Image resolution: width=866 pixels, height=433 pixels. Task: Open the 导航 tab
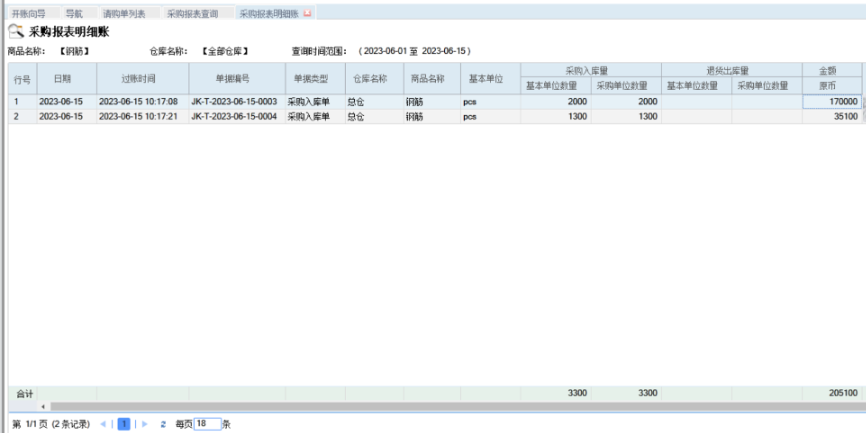[x=74, y=14]
